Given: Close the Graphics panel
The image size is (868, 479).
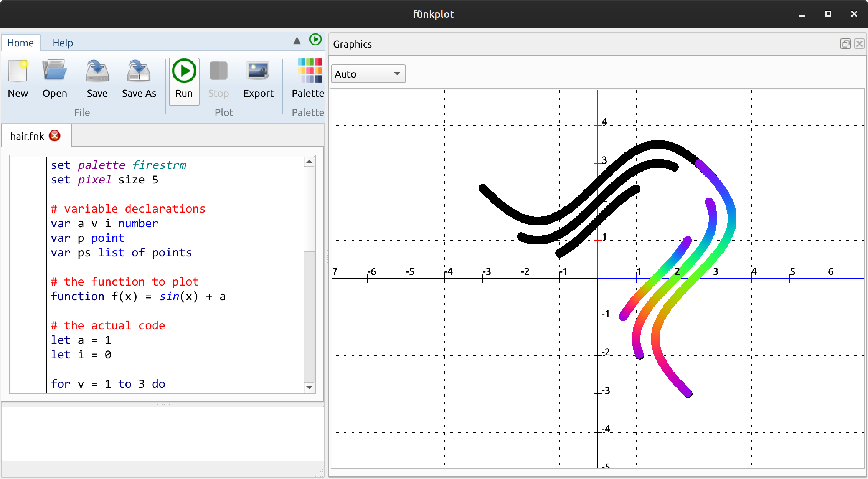Looking at the screenshot, I should [x=858, y=44].
